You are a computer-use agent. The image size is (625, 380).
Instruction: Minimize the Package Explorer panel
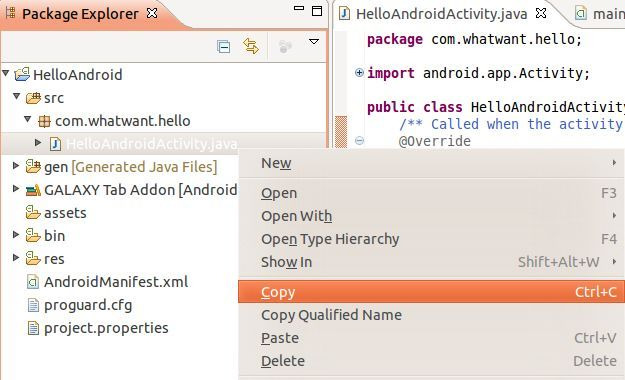[299, 8]
